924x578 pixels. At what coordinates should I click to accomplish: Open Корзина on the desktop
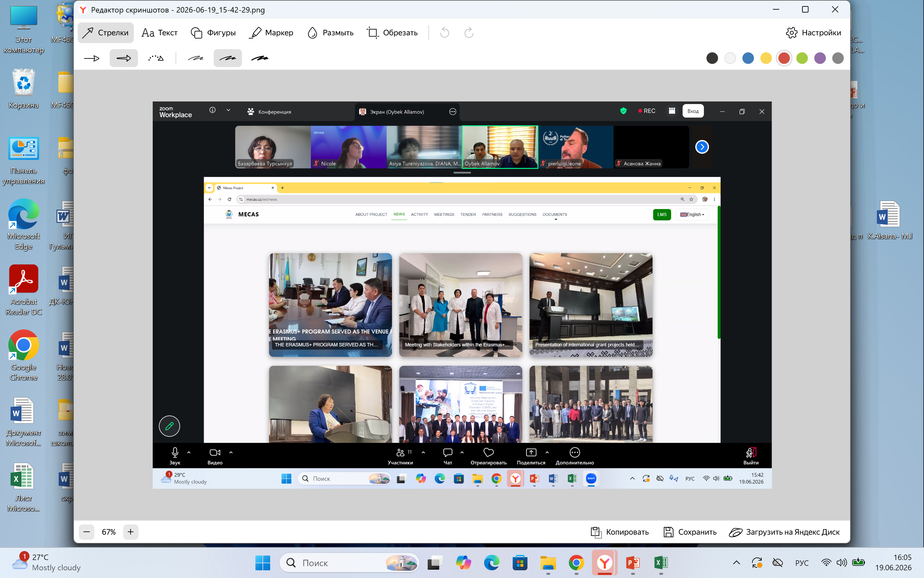[x=24, y=89]
